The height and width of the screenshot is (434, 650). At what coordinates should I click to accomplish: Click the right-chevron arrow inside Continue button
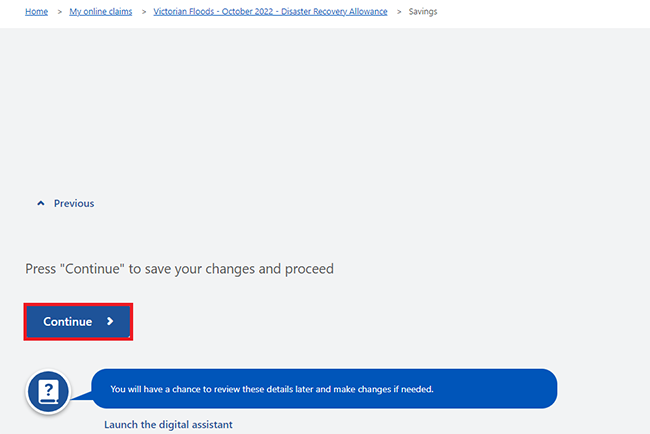point(110,321)
